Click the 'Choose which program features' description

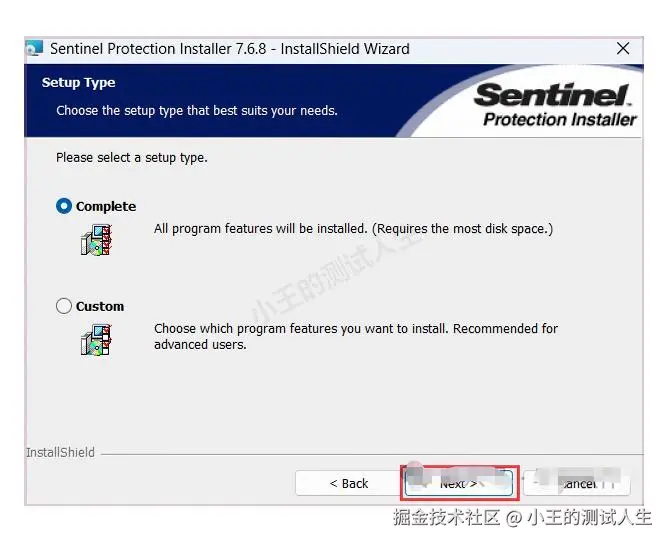click(x=356, y=336)
